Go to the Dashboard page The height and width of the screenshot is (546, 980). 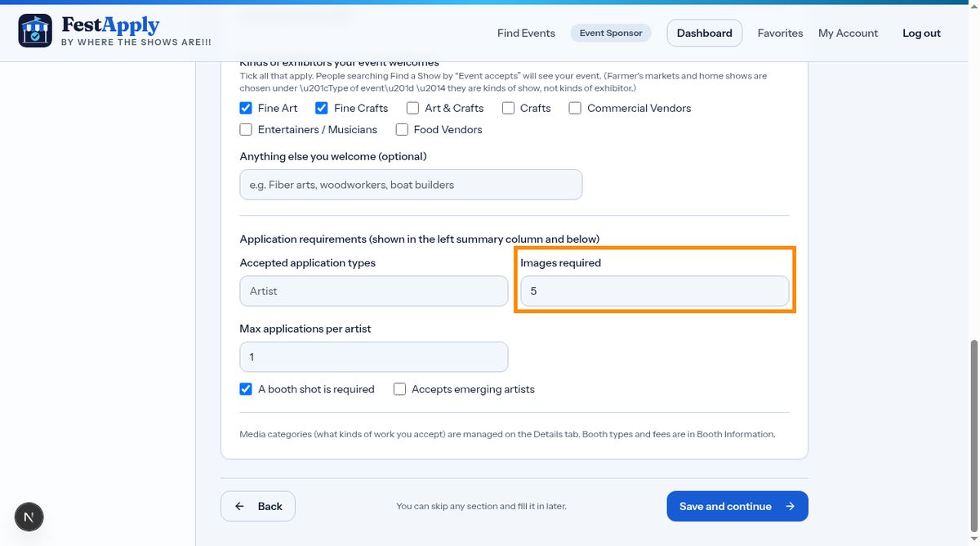[x=705, y=34]
